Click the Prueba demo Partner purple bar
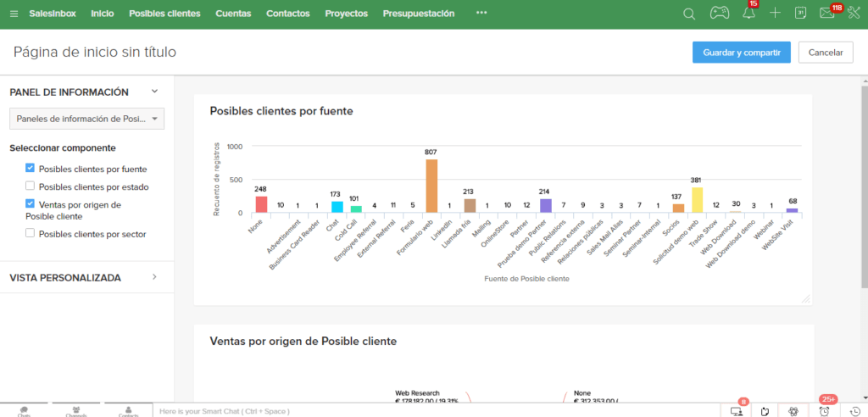This screenshot has width=868, height=417. click(x=545, y=206)
